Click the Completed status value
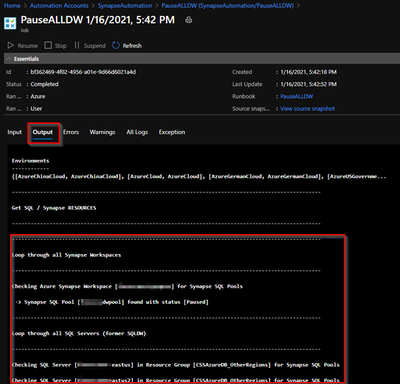The image size is (400, 384). click(44, 84)
